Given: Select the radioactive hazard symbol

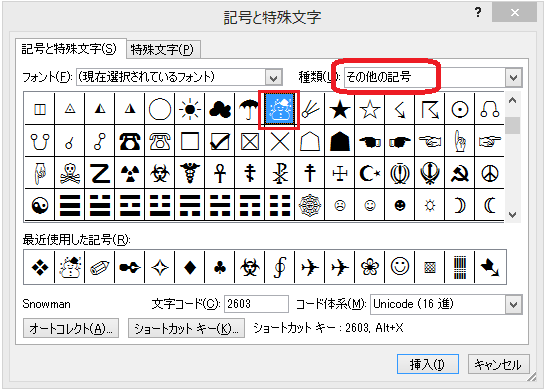Looking at the screenshot, I should 130,173.
